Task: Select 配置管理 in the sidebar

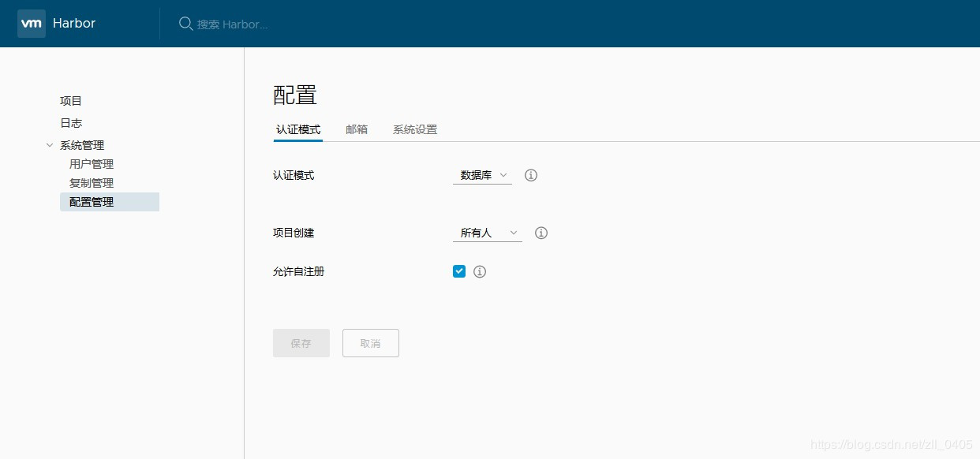Action: point(91,201)
